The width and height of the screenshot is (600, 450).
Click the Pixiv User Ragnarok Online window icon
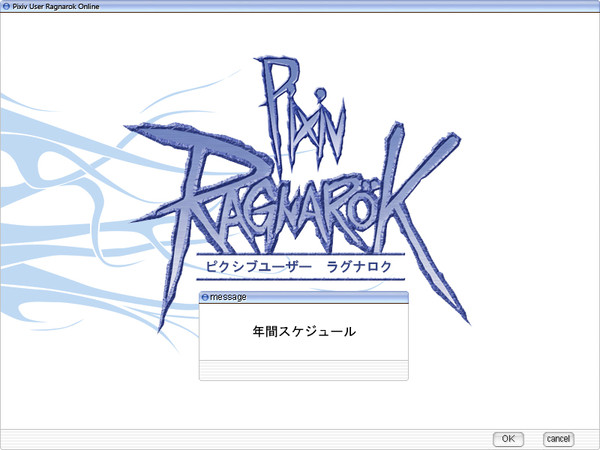pos(6,6)
